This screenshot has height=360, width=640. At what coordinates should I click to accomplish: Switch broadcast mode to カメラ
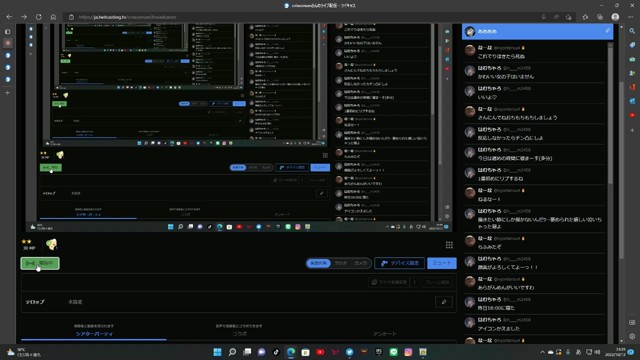pos(360,263)
